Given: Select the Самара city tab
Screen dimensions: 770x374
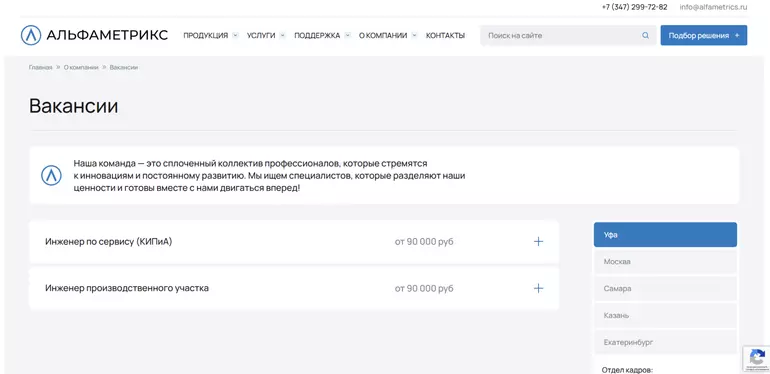Looking at the screenshot, I should pyautogui.click(x=665, y=289).
